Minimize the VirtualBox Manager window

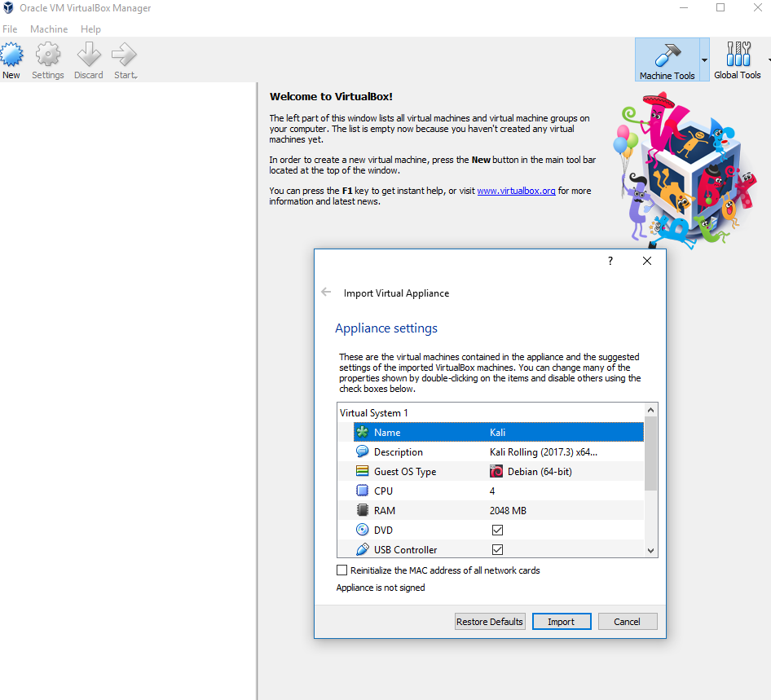coord(684,8)
